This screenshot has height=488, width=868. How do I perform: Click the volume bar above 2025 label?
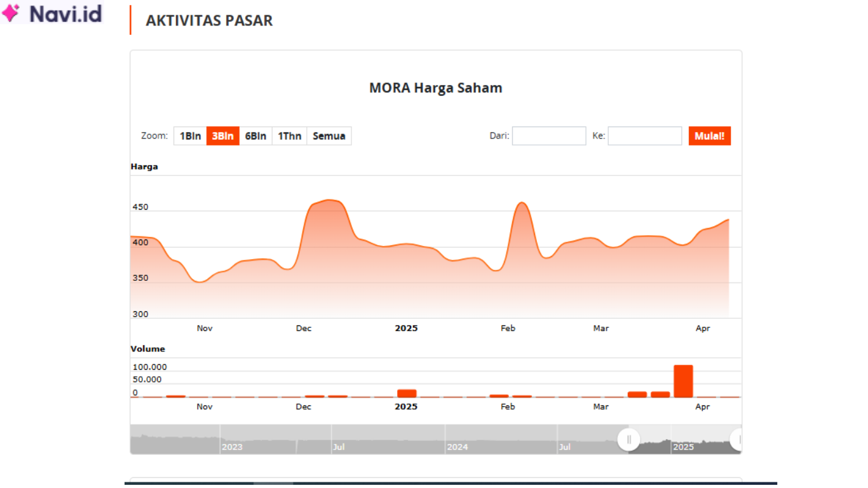[x=407, y=393]
